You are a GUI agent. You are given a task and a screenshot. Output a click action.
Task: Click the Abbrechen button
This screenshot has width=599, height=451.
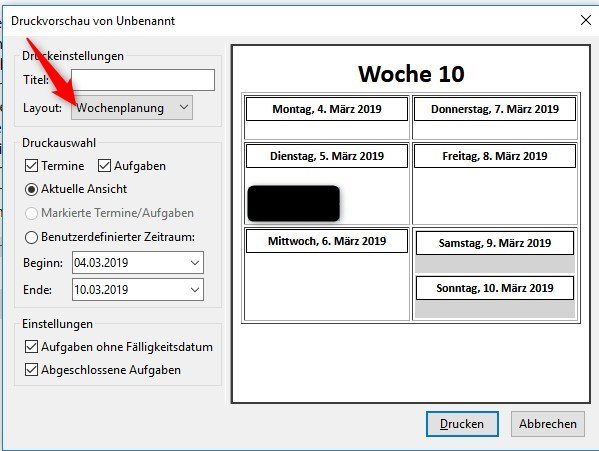[x=548, y=424]
